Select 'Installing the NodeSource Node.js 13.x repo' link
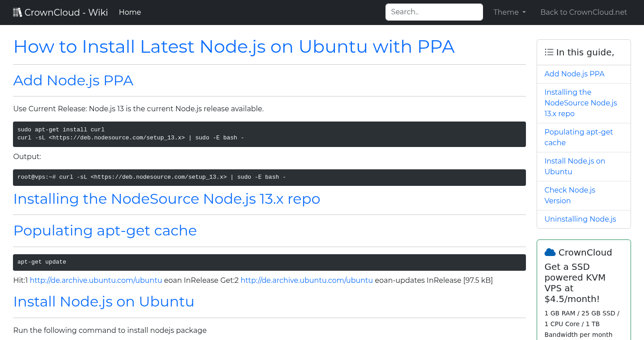The height and width of the screenshot is (340, 644). click(580, 103)
